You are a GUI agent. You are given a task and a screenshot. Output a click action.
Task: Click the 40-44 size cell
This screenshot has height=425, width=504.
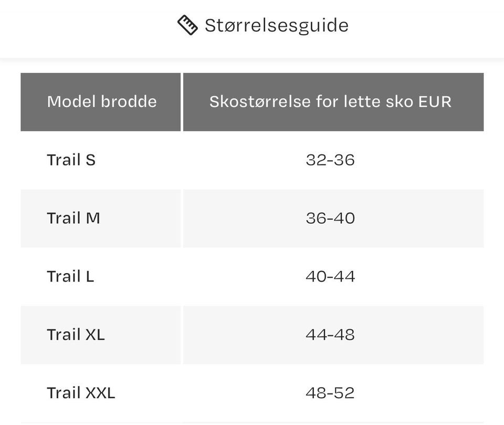330,276
